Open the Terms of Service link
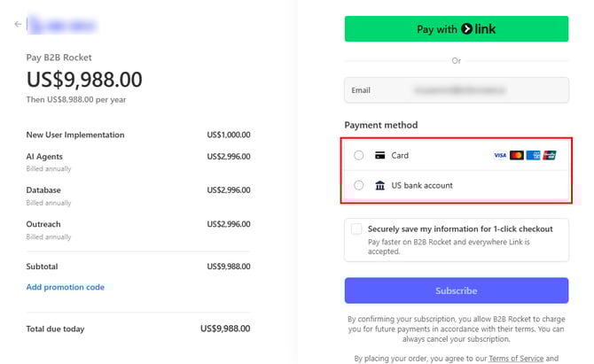Image resolution: width=594 pixels, height=364 pixels. coord(513,358)
